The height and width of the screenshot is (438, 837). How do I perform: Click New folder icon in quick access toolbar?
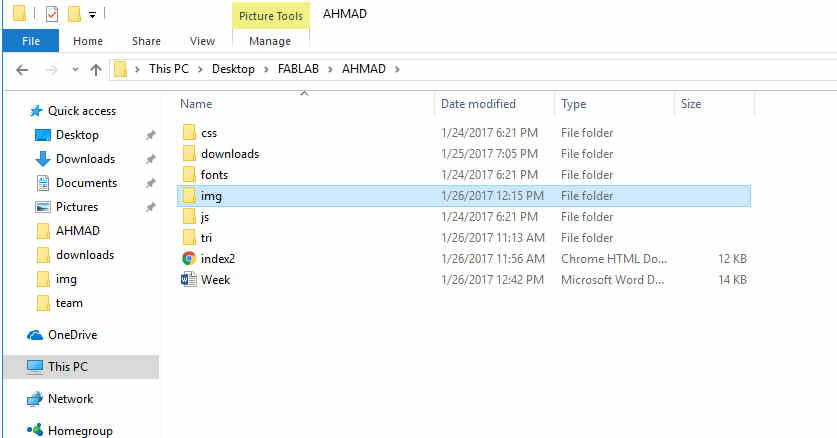tap(74, 14)
